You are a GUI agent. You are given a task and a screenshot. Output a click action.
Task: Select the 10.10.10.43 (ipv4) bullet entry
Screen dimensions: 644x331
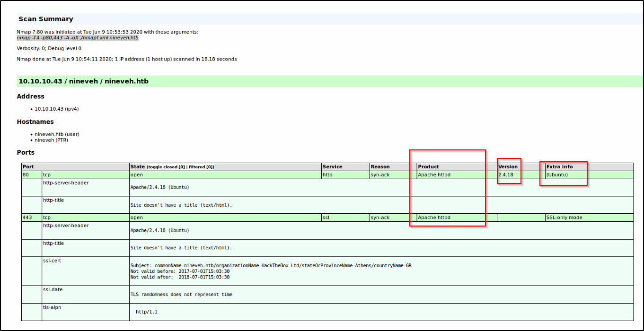point(56,109)
